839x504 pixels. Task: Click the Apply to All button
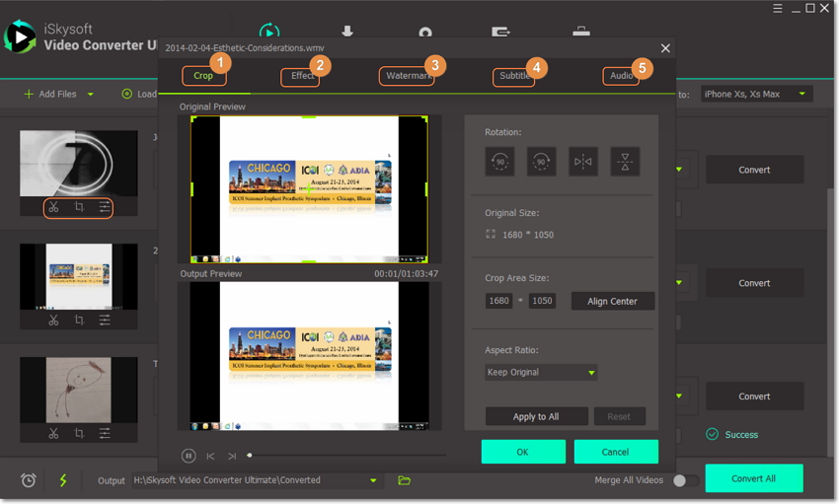coord(536,416)
